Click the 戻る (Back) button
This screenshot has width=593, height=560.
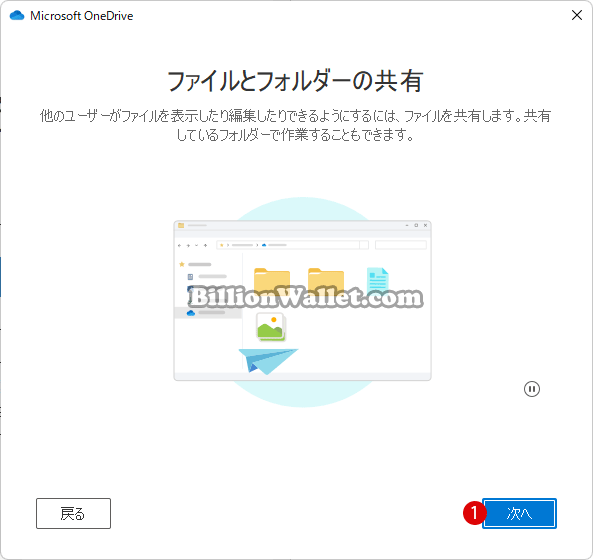tap(73, 513)
